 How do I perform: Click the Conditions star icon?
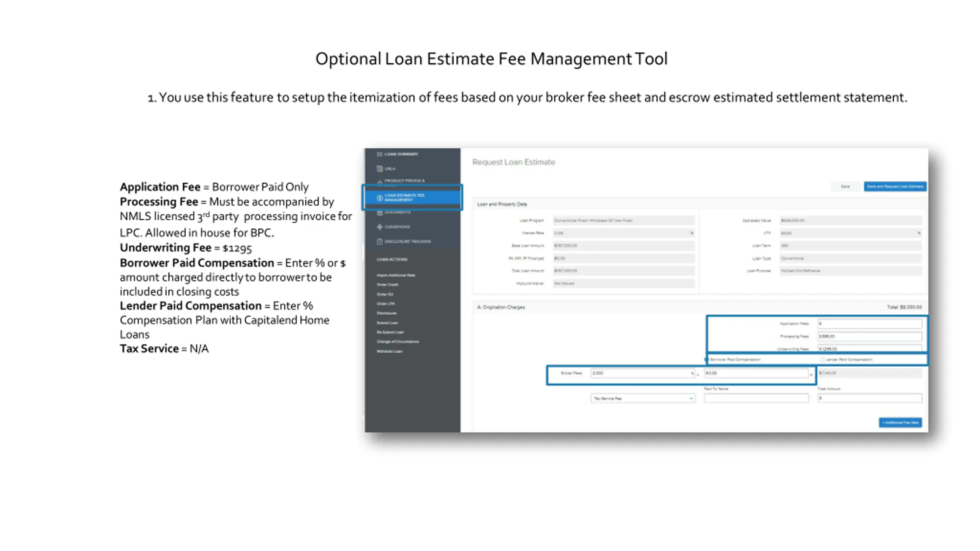coord(379,227)
